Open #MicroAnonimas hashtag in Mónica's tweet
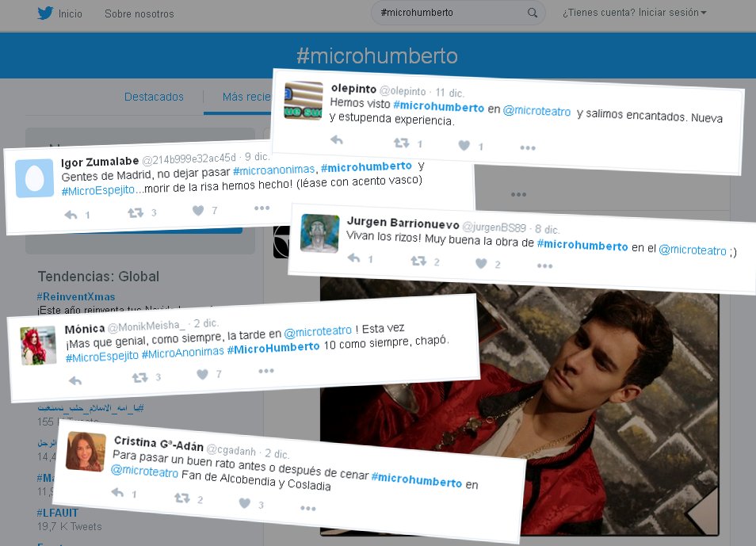The width and height of the screenshot is (756, 546). click(183, 353)
